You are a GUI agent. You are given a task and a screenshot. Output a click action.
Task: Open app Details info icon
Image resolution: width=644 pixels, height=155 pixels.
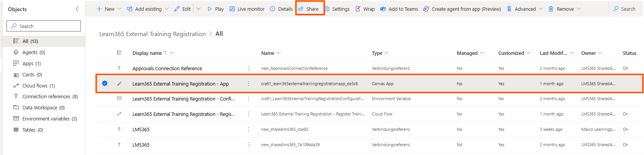pos(273,9)
